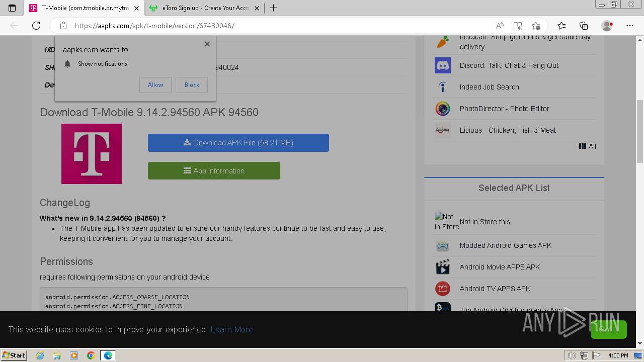Open Instacart: Shop groceries link
Viewport: 644px width, 362px height.
coord(525,42)
